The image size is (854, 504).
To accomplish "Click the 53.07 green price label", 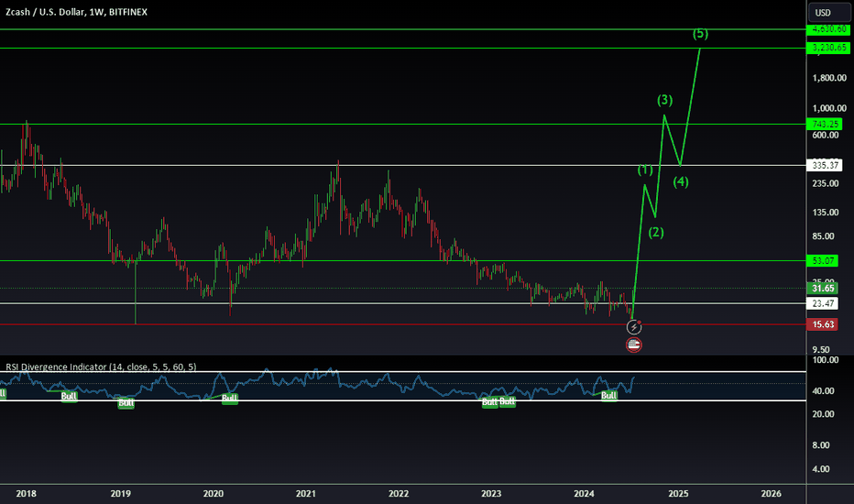I will (x=823, y=260).
